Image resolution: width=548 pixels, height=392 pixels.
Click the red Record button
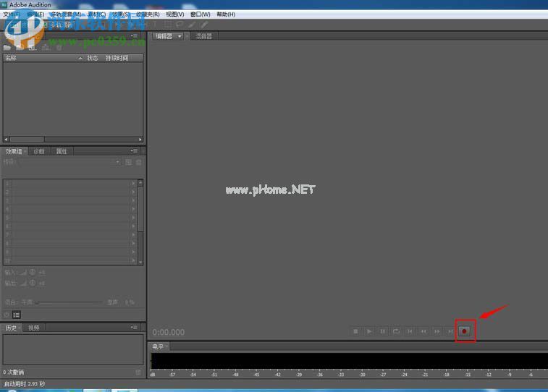pos(465,331)
